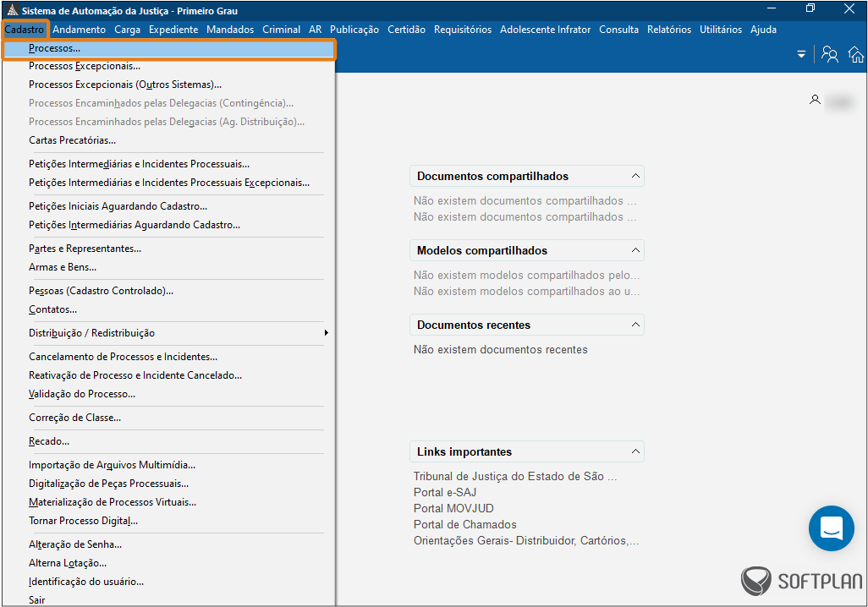This screenshot has width=868, height=607.
Task: Restore down the application window
Action: [810, 8]
